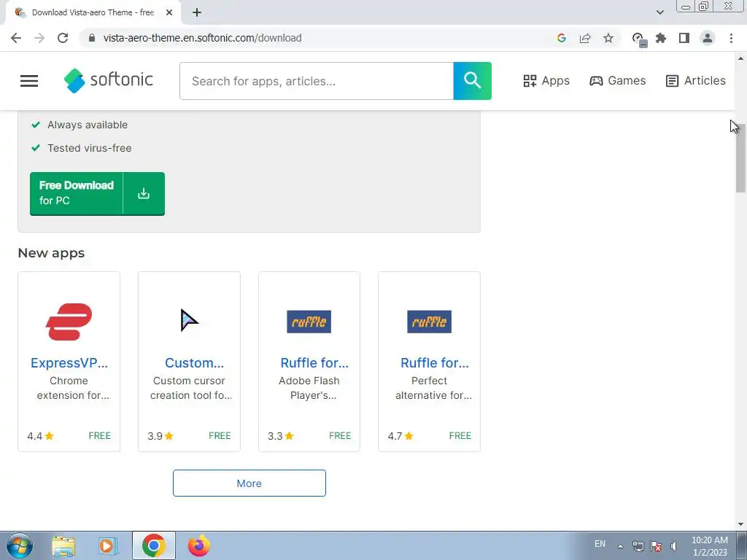Click the Google icon in address bar
This screenshot has width=747, height=560.
[x=562, y=38]
